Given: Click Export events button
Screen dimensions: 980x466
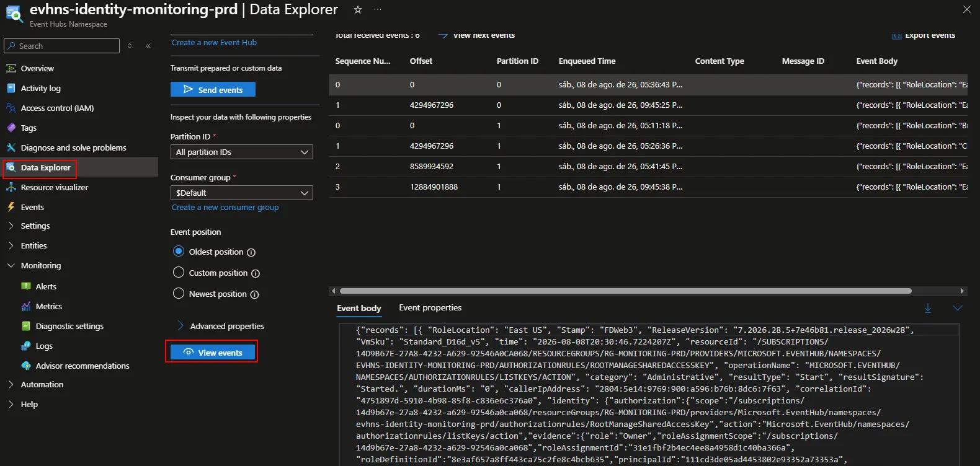Looking at the screenshot, I should [924, 35].
